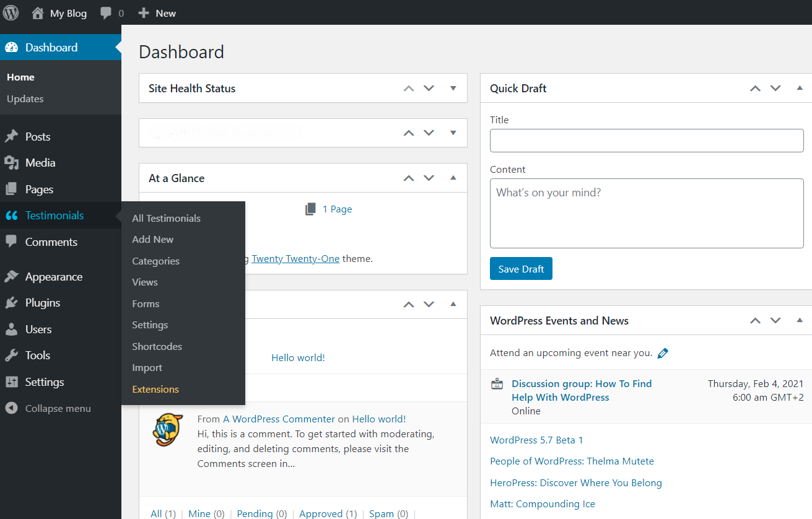The image size is (812, 519).
Task: Click the plus New icon
Action: (144, 13)
